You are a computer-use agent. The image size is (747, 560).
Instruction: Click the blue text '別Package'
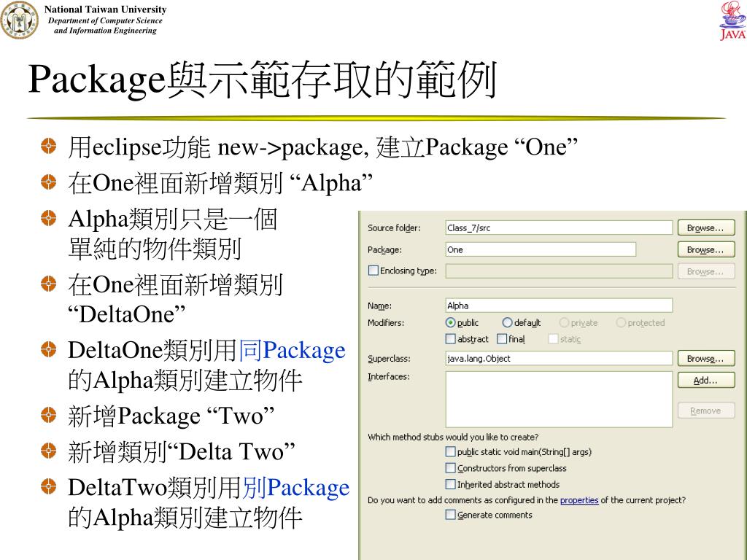tap(296, 488)
